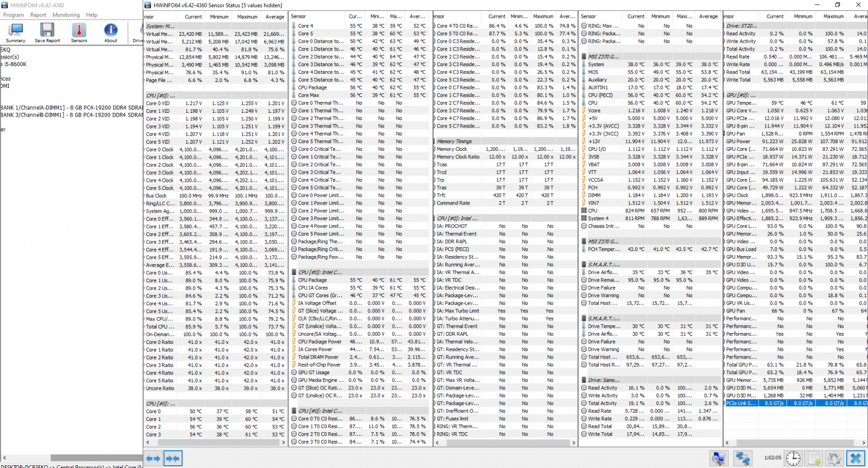868x468 pixels.
Task: Shrink sensor columns with inward arrows button
Action: (173, 459)
